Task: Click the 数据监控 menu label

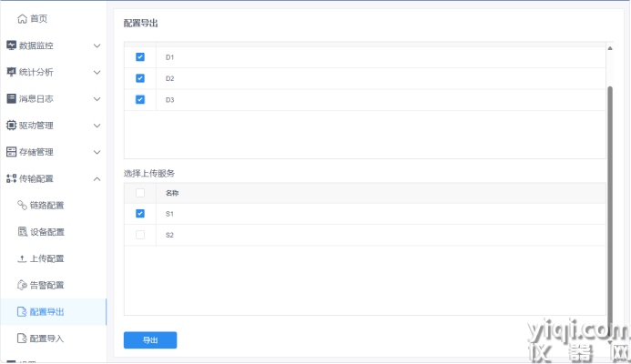Action: [36, 45]
